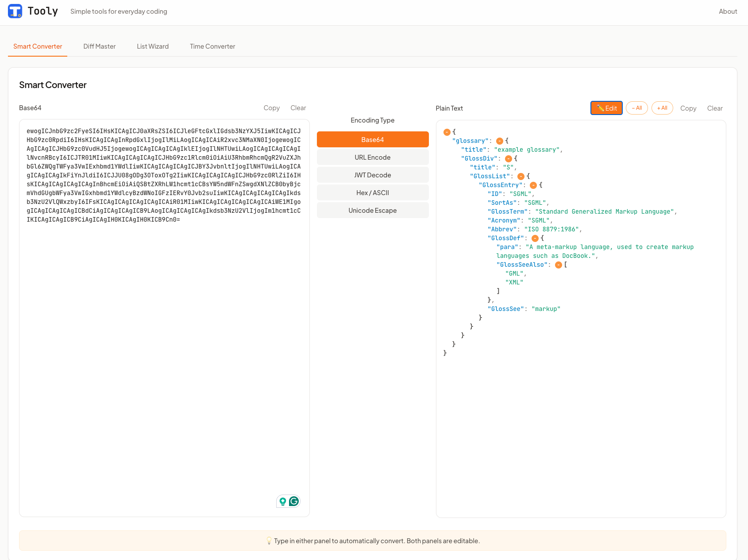Select Base64 encoding type
Screen dimensions: 748x560
373,139
